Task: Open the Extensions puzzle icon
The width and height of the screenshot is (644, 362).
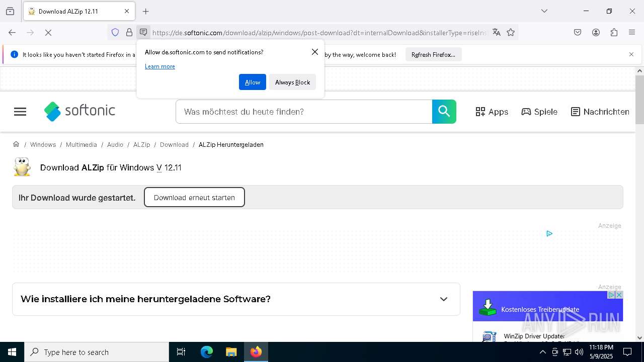Action: 614,33
